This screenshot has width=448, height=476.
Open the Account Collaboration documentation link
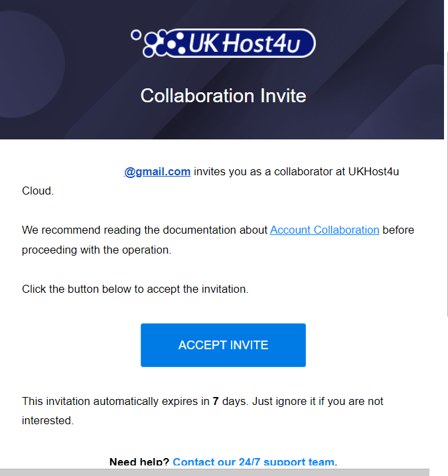tap(325, 230)
